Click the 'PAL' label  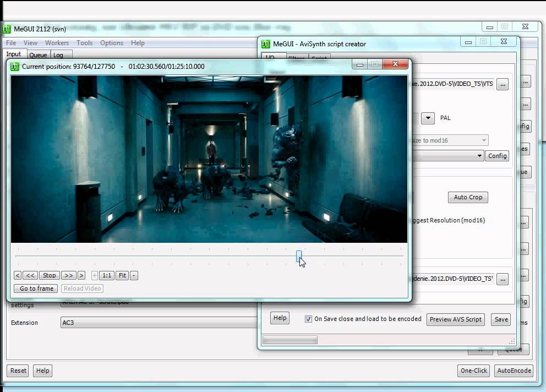point(445,118)
